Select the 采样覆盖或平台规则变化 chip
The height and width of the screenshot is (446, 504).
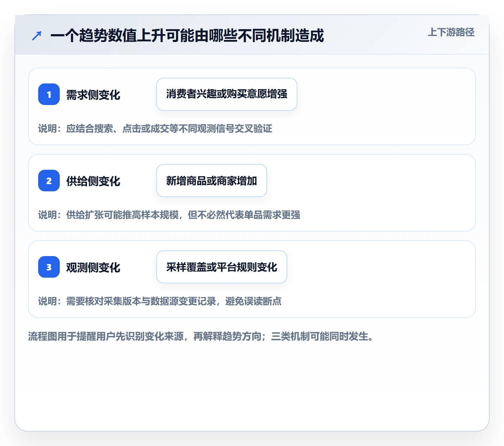coord(222,267)
